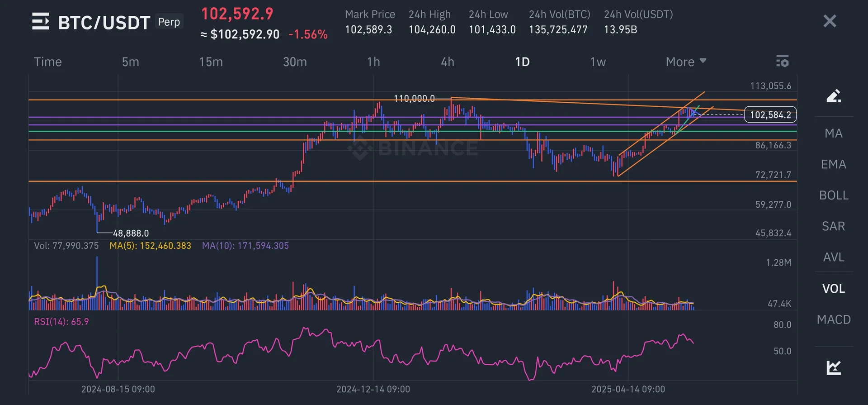The height and width of the screenshot is (405, 868).
Task: Click the current price tag 102,584.2
Action: pos(770,115)
